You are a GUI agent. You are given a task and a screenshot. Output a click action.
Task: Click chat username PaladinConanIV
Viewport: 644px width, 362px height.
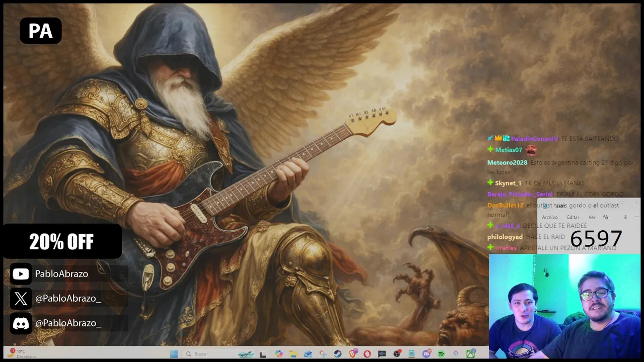[535, 139]
